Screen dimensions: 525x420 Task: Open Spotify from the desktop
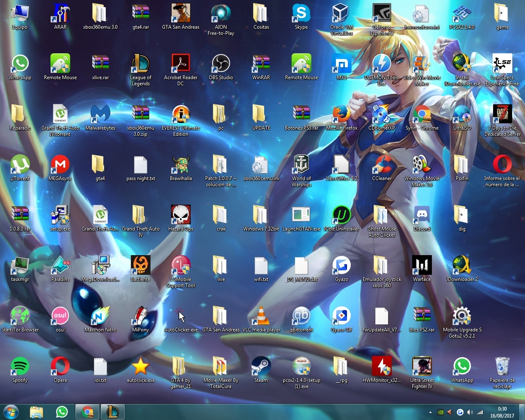(x=20, y=366)
